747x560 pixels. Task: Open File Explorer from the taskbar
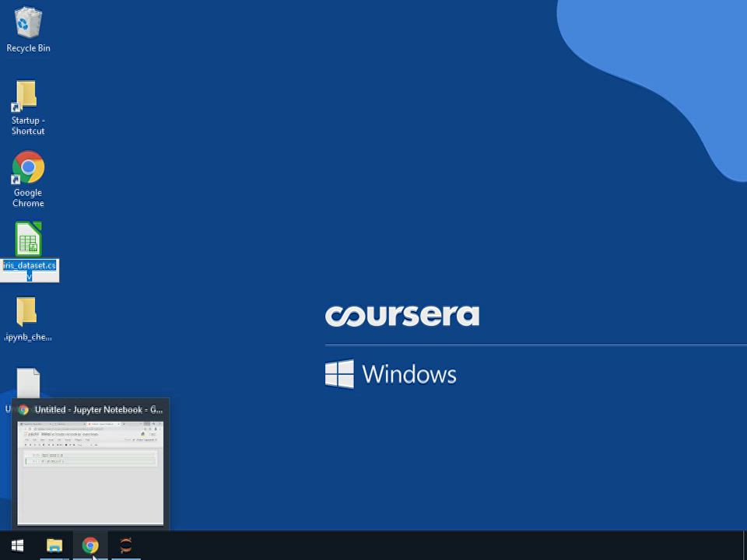pyautogui.click(x=54, y=545)
